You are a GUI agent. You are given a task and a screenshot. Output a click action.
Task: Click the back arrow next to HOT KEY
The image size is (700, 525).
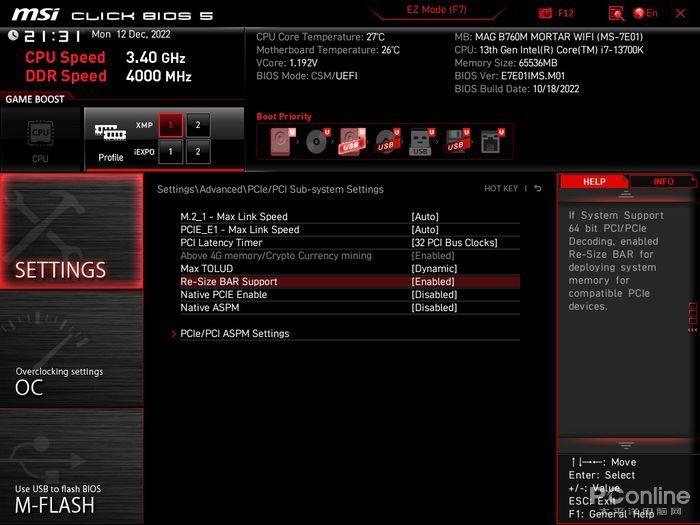[x=538, y=188]
